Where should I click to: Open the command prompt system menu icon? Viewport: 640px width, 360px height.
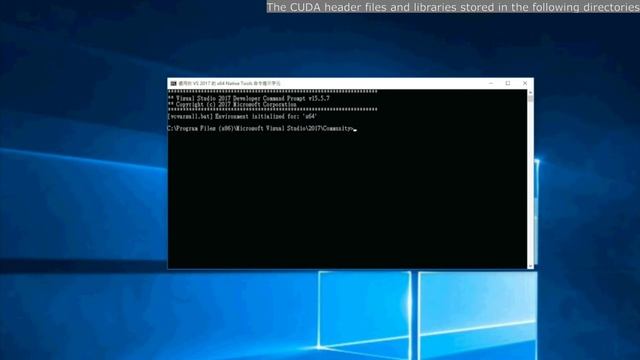(173, 83)
